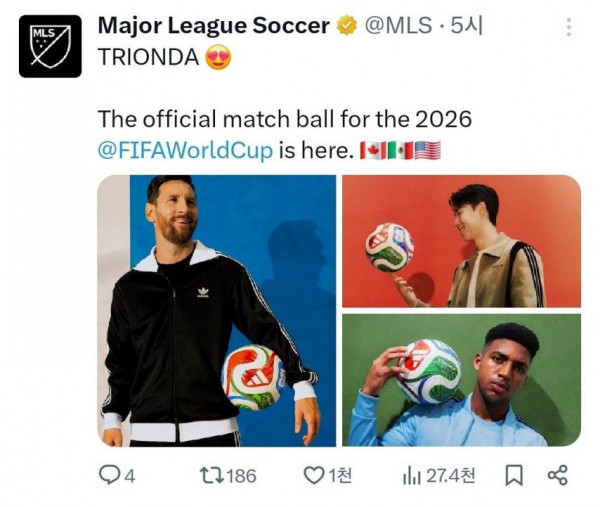
Task: Open the @FIFAWorldCup mention link
Action: point(185,151)
